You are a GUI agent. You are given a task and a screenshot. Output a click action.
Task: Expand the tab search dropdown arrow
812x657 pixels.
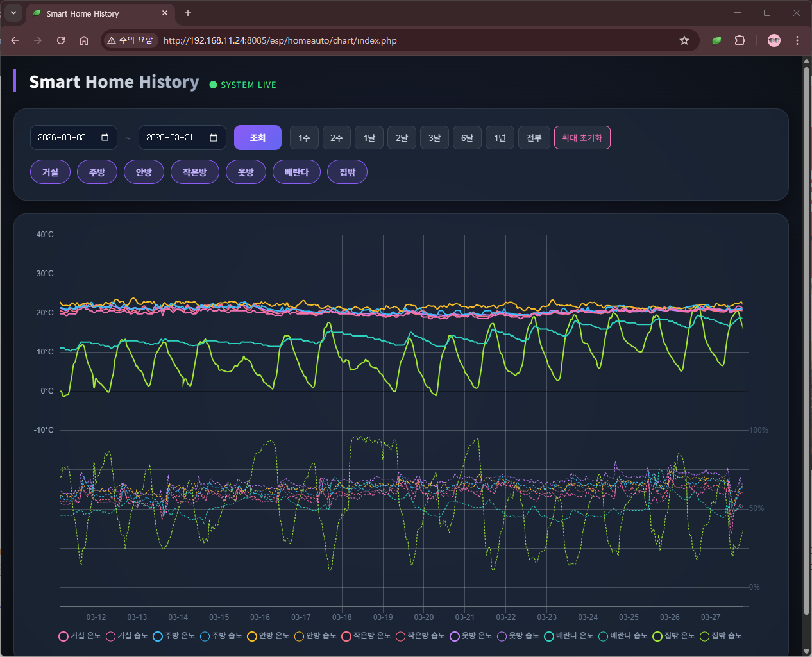pos(13,13)
